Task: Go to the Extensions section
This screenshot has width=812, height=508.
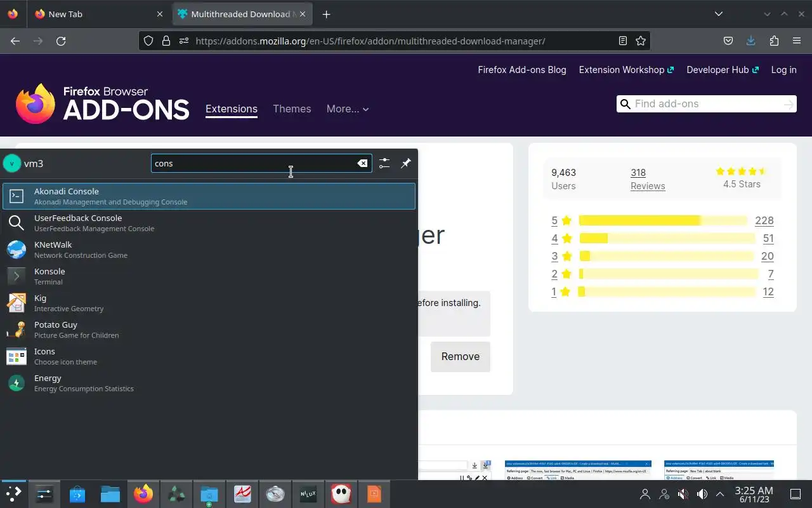Action: click(232, 109)
